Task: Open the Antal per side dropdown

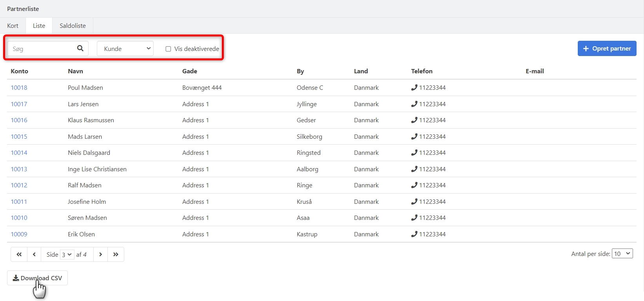Action: [622, 254]
